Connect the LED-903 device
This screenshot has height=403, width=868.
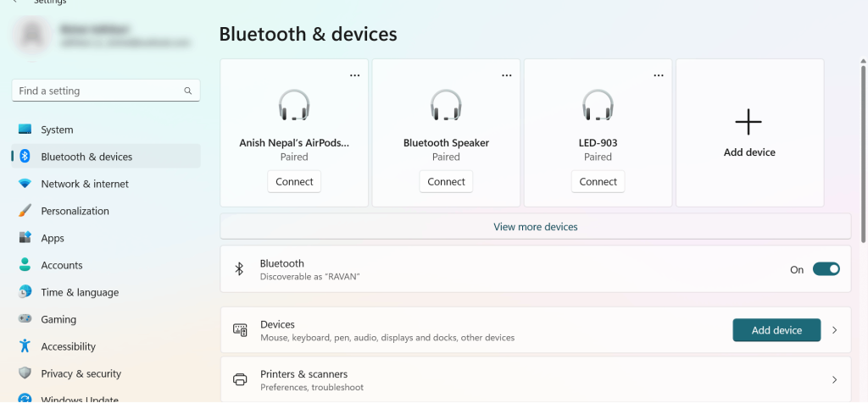[598, 181]
